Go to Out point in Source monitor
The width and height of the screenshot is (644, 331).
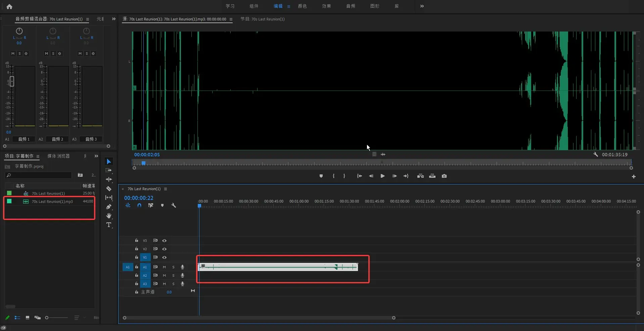(x=406, y=176)
